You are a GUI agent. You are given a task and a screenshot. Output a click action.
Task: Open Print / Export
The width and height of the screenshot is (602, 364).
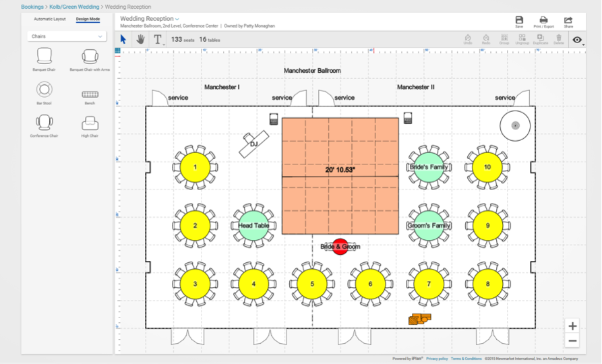coord(543,22)
